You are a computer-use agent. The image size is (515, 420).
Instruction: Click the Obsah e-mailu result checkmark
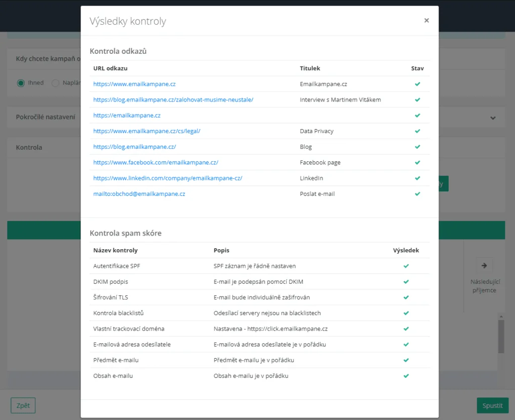point(406,376)
